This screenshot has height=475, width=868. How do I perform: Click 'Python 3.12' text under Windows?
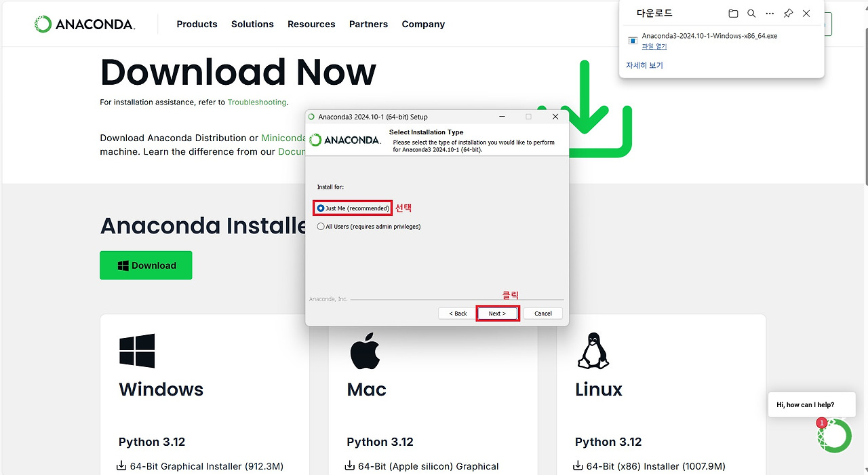click(x=152, y=442)
